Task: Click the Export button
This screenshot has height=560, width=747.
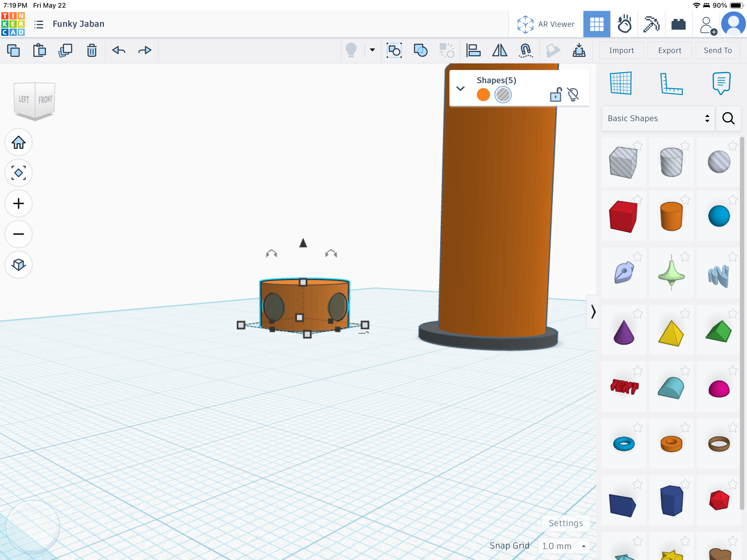Action: tap(670, 50)
